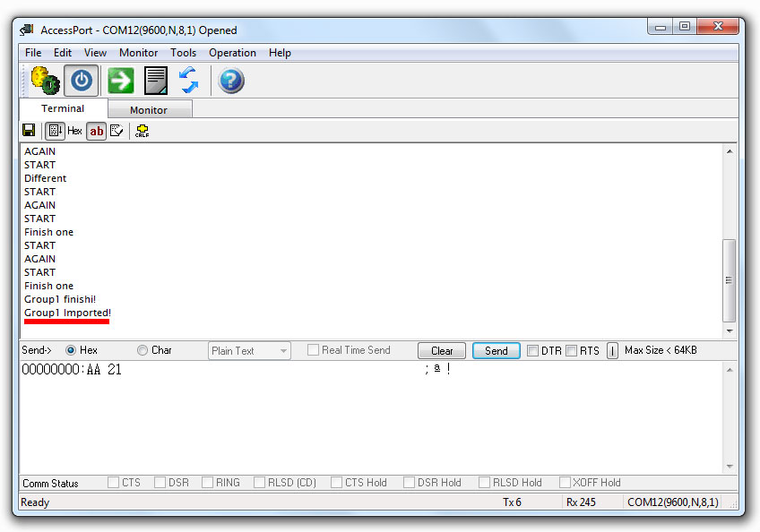Click the 'Group1 finishi!' line

pos(60,299)
